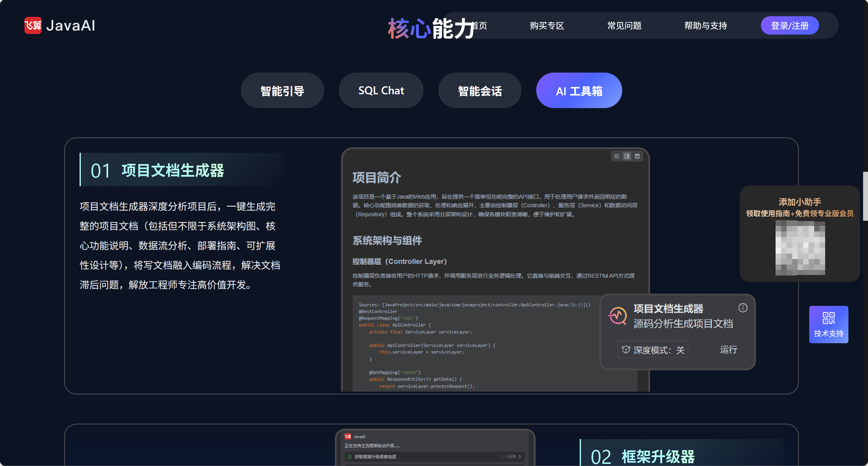Click the 项目简介 heading in preview

(377, 177)
